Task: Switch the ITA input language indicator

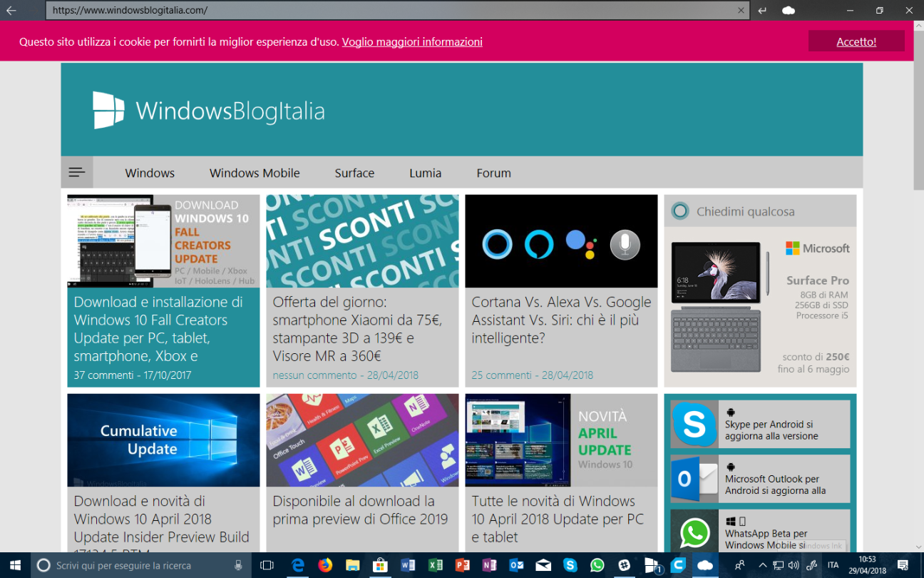Action: [x=833, y=565]
